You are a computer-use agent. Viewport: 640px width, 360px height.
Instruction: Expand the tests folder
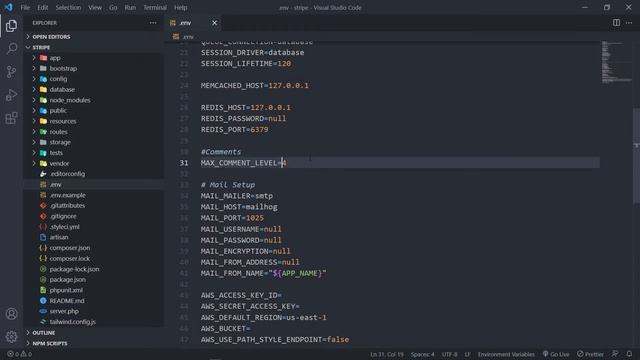(x=94, y=153)
